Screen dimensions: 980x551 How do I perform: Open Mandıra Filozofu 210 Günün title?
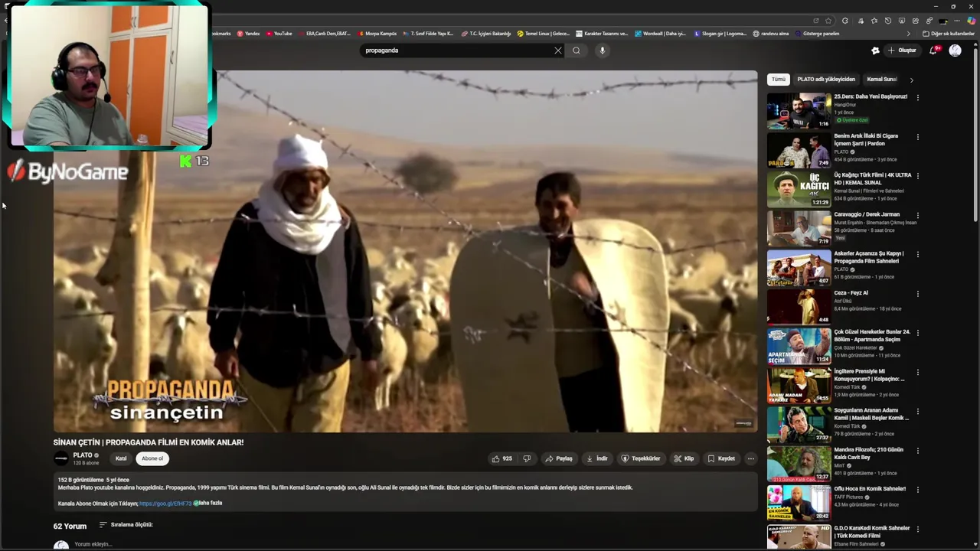point(868,453)
